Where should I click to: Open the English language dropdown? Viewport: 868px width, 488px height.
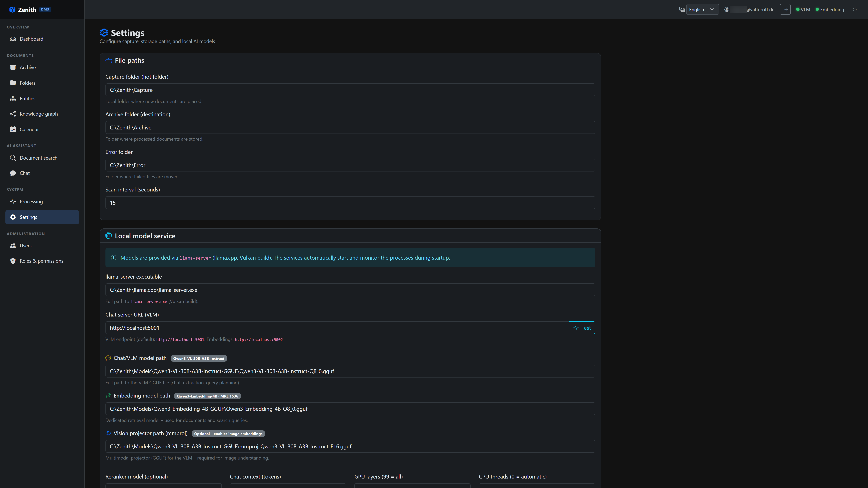coord(702,9)
